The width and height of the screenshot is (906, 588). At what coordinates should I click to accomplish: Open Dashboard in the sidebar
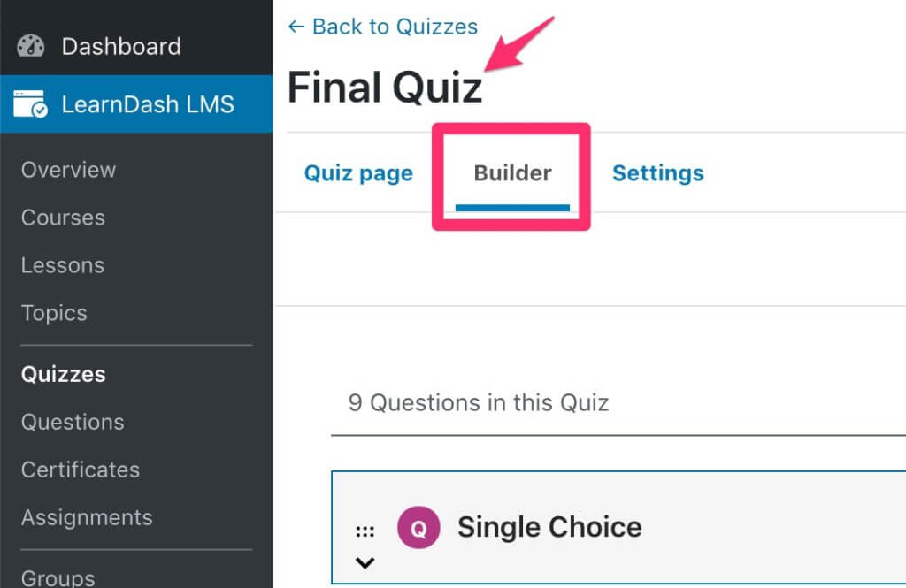120,46
